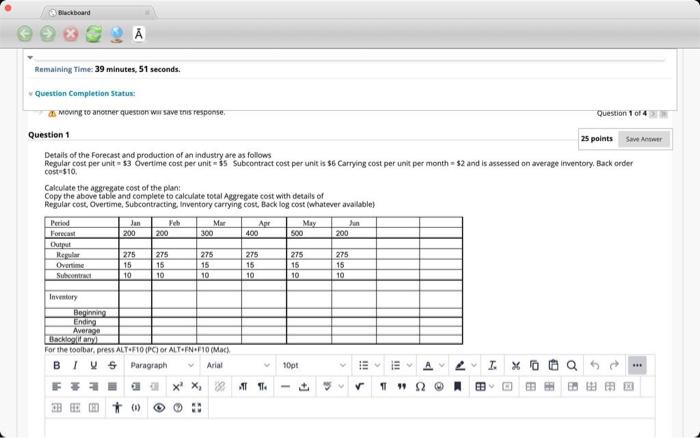Screen dimensions: 700x438
Task: Insert an anchor bookmark
Action: (x=458, y=387)
